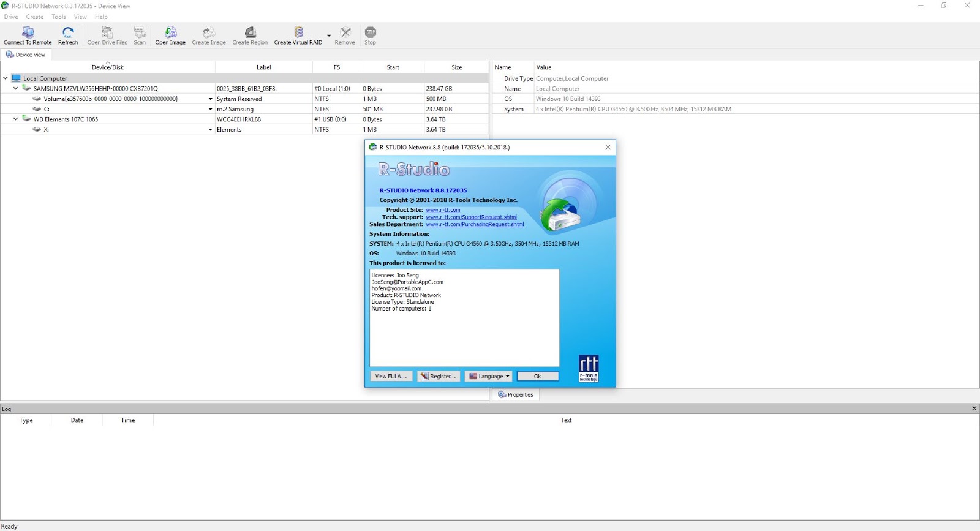Viewport: 980px width, 531px height.
Task: Select the C: partition row
Action: [x=244, y=109]
